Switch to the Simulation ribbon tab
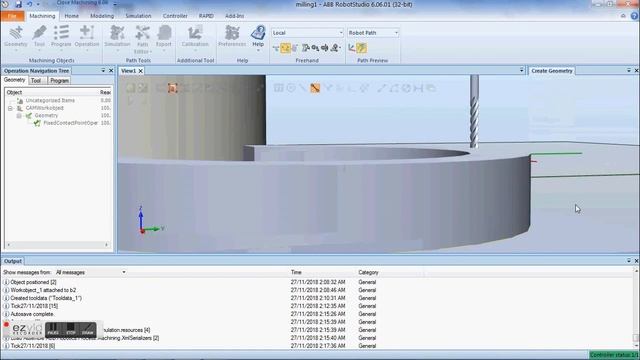Image resolution: width=640 pixels, height=360 pixels. [x=138, y=16]
